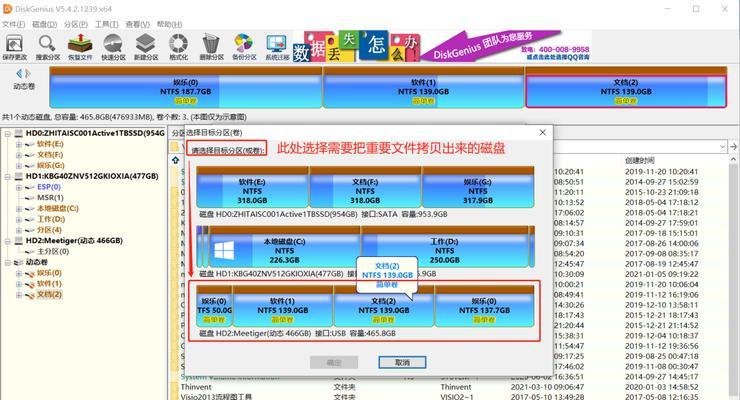Go to next disk with right arrow
Viewport: 740px width, 400px height.
click(x=28, y=74)
